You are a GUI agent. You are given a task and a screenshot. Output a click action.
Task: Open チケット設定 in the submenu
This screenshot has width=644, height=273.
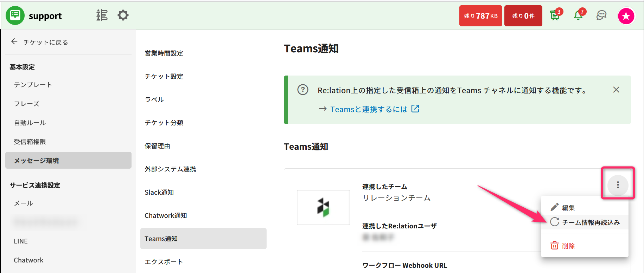(164, 76)
